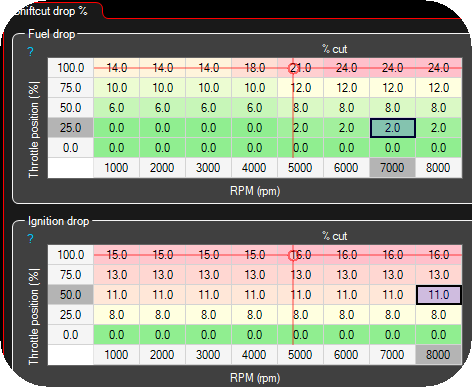
Task: Select Fuel drop cell 21.0 at 5000 rpm
Action: pos(300,68)
